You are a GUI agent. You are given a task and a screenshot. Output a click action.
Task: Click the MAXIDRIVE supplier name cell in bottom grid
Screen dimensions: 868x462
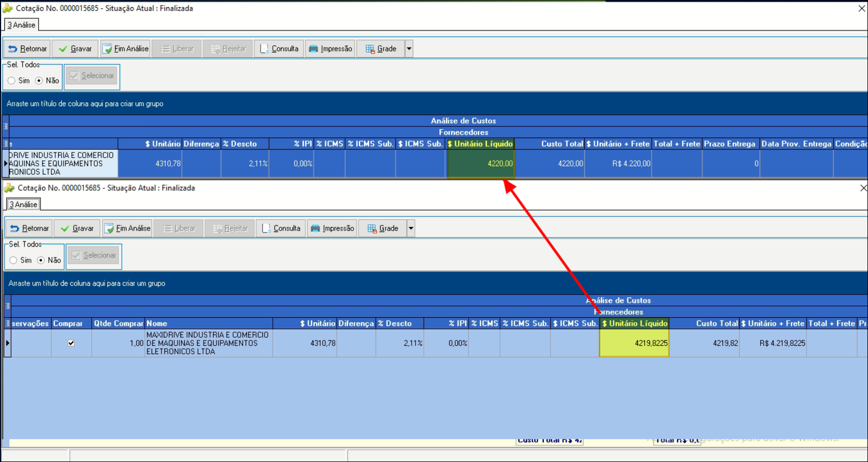pos(209,343)
